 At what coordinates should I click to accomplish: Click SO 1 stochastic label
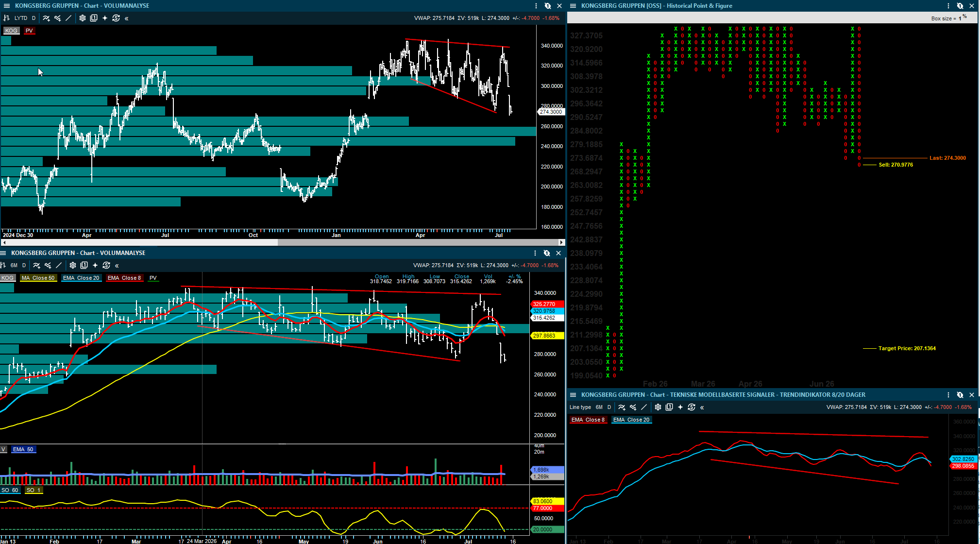pyautogui.click(x=34, y=490)
